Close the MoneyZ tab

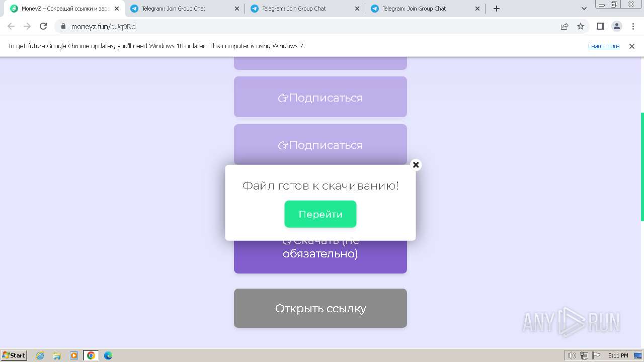[x=117, y=9]
